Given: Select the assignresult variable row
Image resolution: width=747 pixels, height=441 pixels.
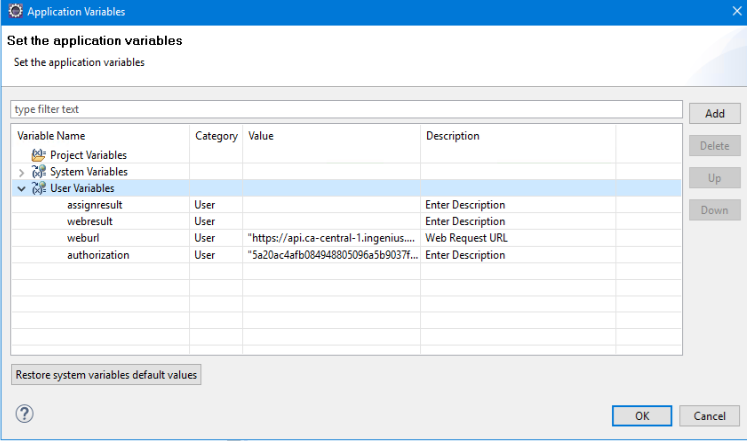Looking at the screenshot, I should [95, 205].
